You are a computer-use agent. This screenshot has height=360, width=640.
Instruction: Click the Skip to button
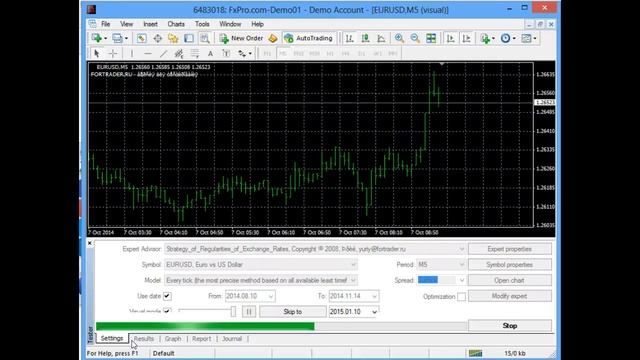click(x=293, y=312)
